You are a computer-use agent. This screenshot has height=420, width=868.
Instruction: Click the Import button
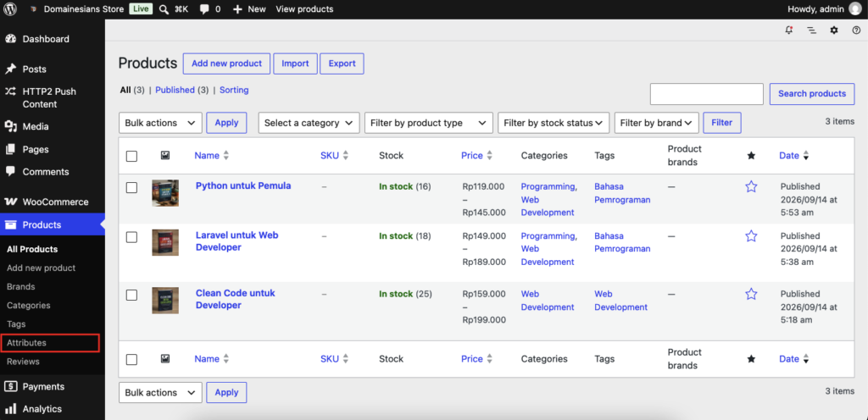pos(295,64)
